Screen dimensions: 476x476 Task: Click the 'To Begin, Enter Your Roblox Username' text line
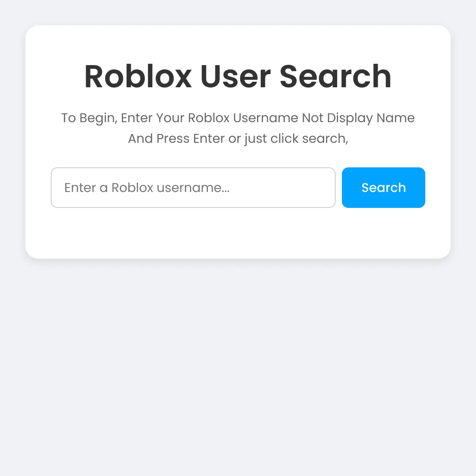pos(238,118)
